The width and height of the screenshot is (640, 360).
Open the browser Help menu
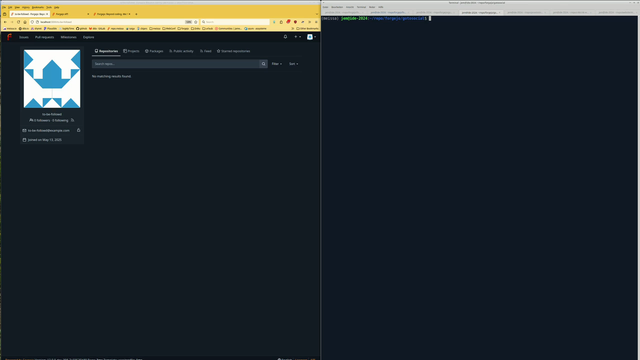[57, 7]
